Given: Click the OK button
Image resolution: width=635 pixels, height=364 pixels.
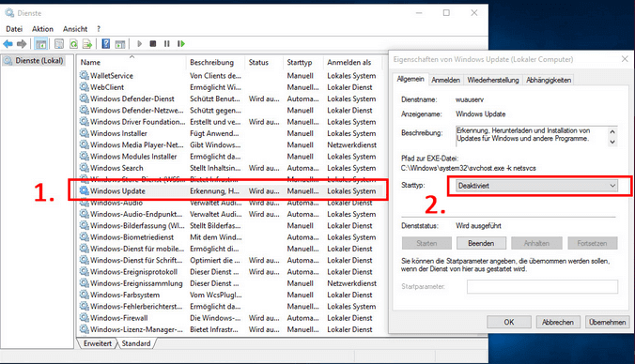Looking at the screenshot, I should [x=509, y=323].
